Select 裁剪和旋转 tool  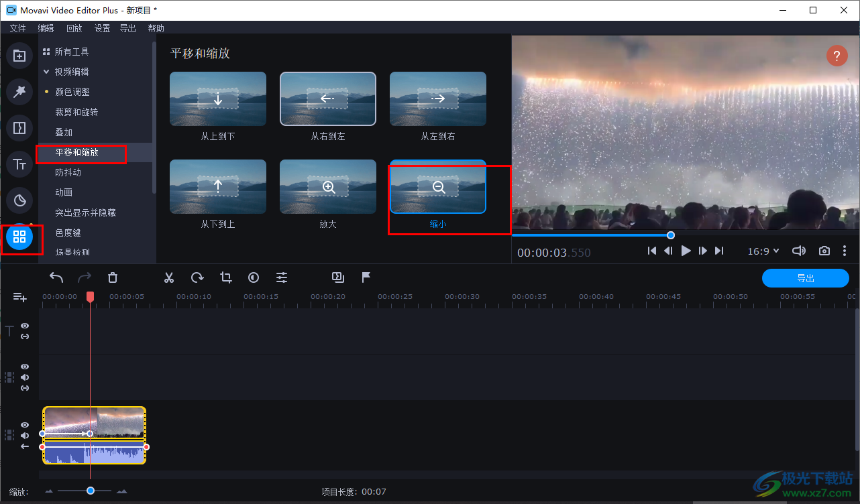click(76, 112)
